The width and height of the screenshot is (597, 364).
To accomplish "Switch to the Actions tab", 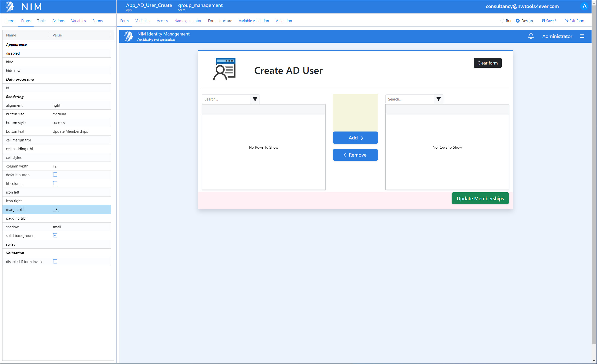I will point(58,21).
